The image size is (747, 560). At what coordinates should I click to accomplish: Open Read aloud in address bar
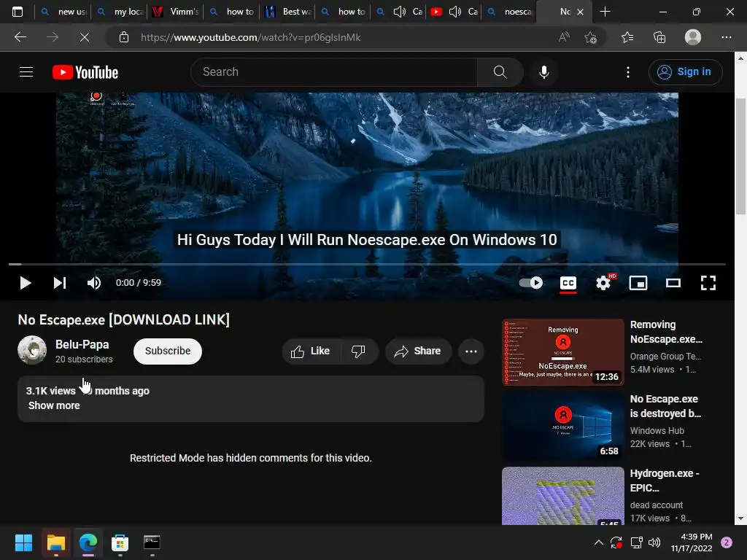tap(564, 37)
